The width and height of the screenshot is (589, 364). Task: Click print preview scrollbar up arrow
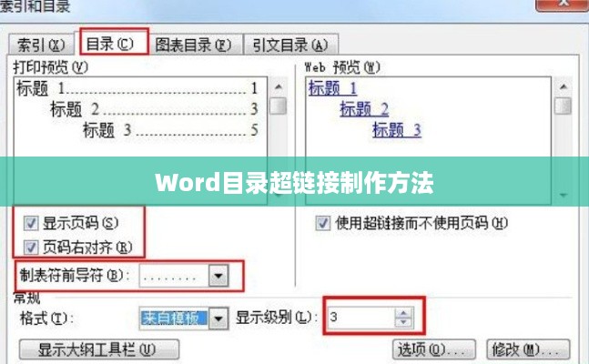(279, 86)
